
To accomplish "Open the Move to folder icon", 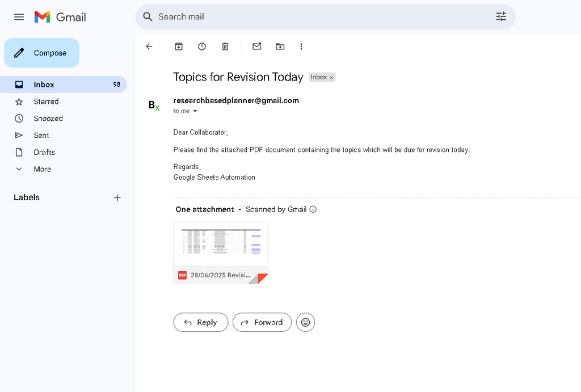I will coord(280,47).
